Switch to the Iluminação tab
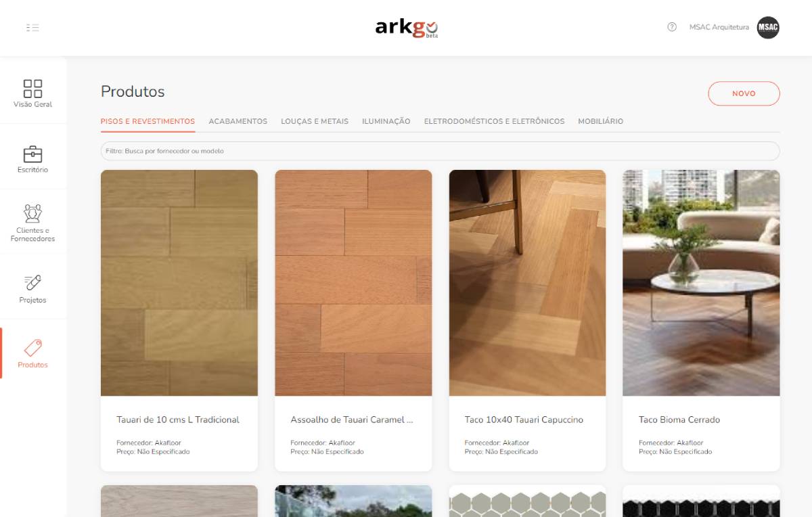 pos(386,121)
